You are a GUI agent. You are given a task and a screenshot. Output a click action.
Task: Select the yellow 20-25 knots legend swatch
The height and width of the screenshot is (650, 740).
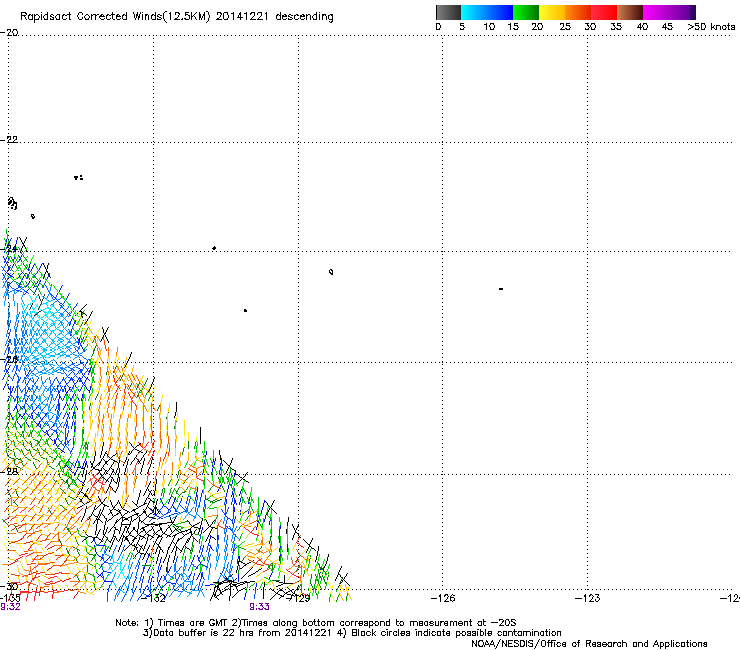pyautogui.click(x=552, y=12)
